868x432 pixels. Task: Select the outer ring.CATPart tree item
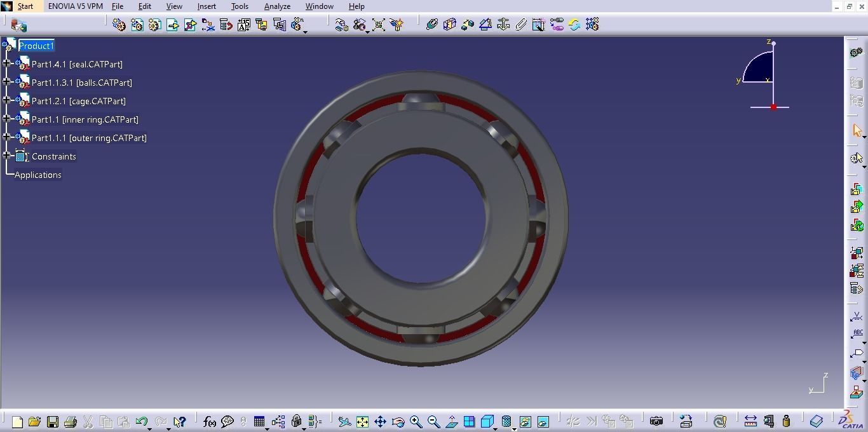(x=89, y=138)
